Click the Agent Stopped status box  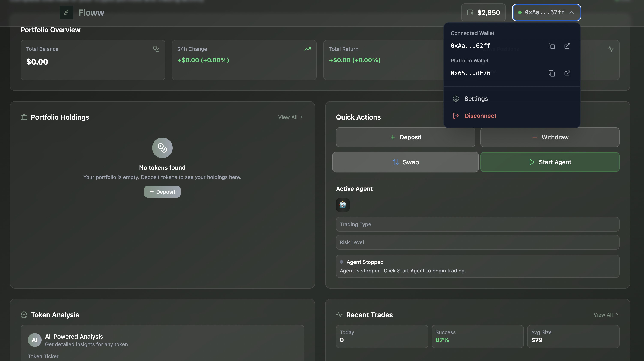478,266
